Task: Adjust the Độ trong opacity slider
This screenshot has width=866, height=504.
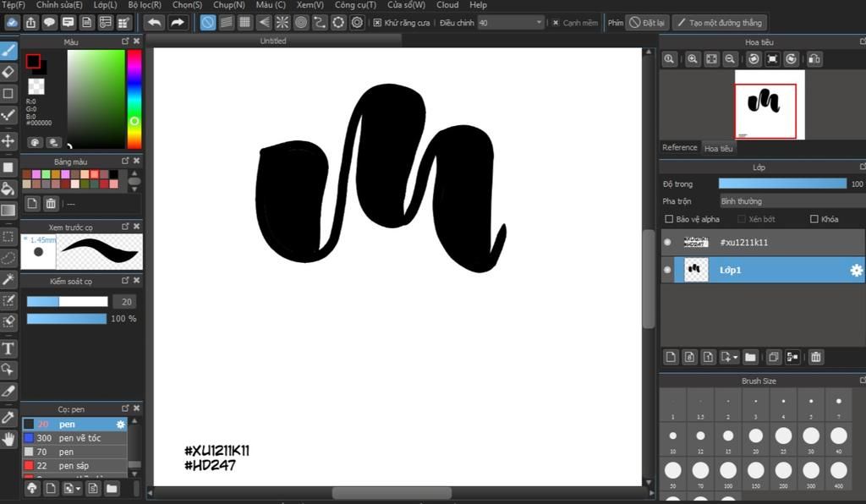Action: point(782,184)
